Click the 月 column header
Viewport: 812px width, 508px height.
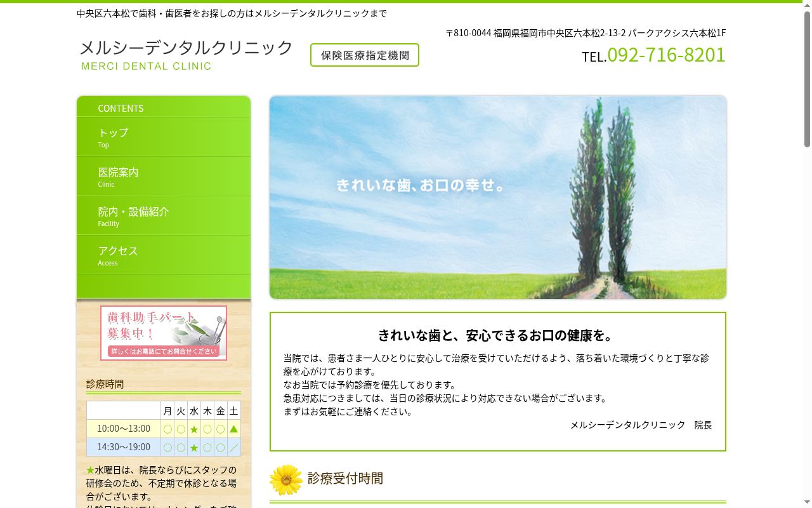click(x=167, y=411)
